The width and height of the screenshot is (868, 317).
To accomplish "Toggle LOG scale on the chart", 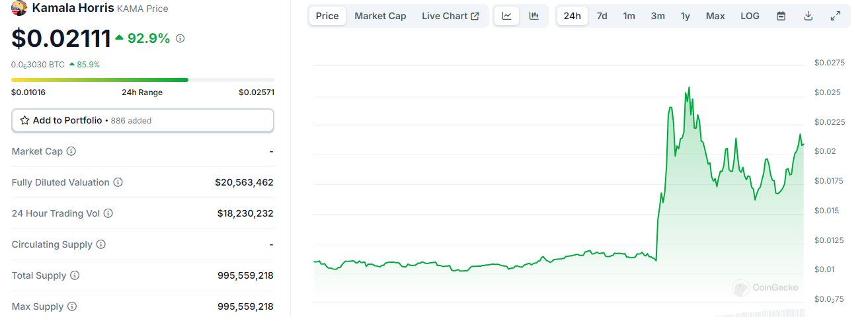I will pos(750,16).
